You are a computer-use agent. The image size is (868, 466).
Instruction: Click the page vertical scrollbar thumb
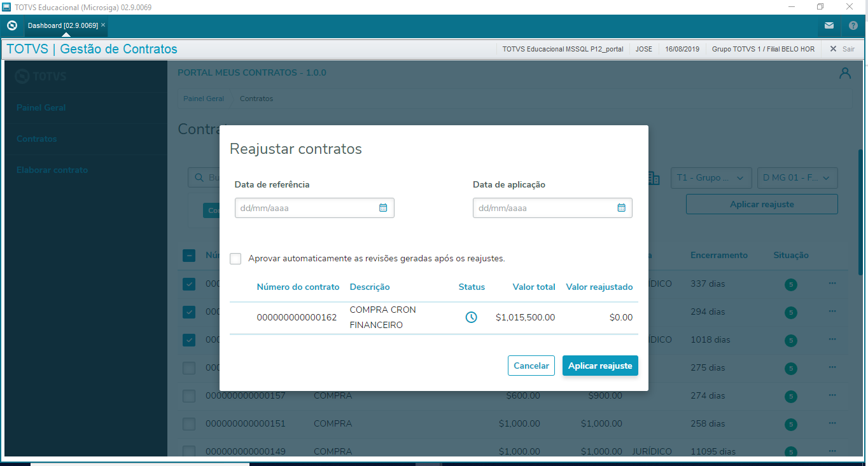(860, 212)
